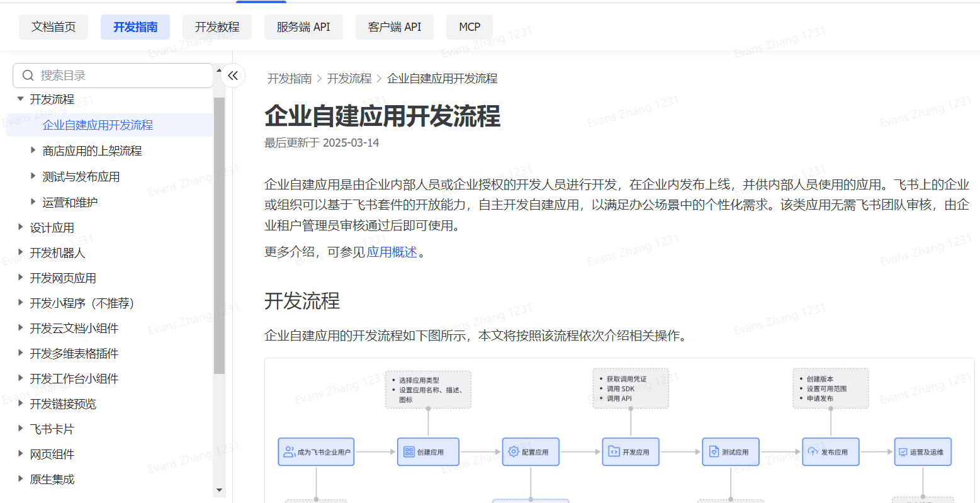Focus the 搜索目录 search field
Viewport: 980px width, 503px height.
click(113, 76)
